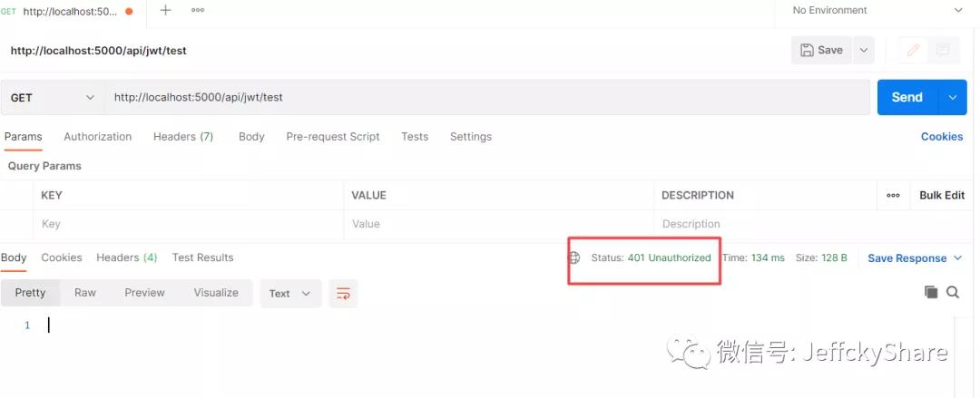Click the request title http://localhost:5000/api/jwt/test
The image size is (980, 398).
(x=98, y=51)
